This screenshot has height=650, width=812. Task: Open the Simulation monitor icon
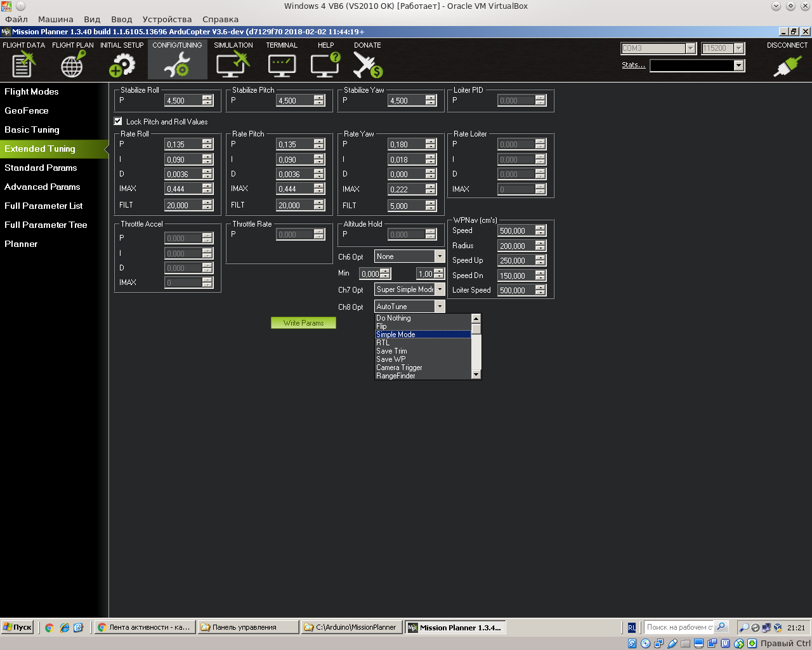[x=233, y=63]
